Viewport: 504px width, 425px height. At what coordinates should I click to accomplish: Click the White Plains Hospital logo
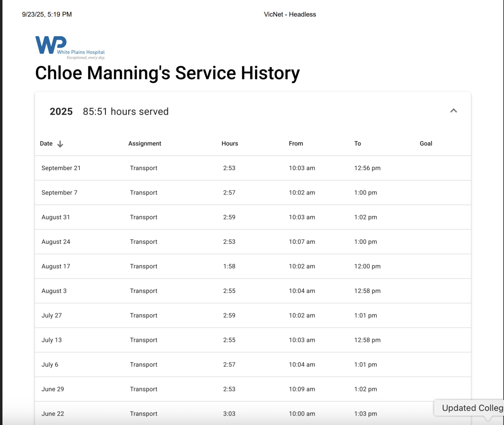tap(70, 47)
